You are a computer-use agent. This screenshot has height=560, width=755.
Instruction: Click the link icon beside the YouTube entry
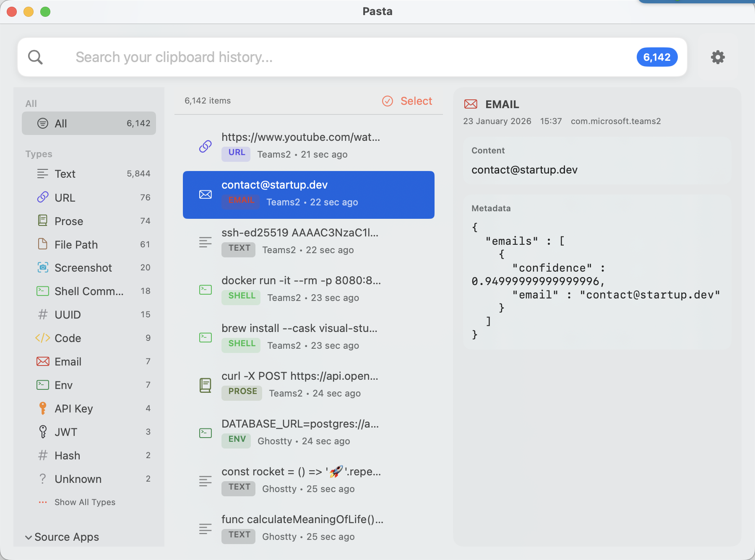(205, 146)
